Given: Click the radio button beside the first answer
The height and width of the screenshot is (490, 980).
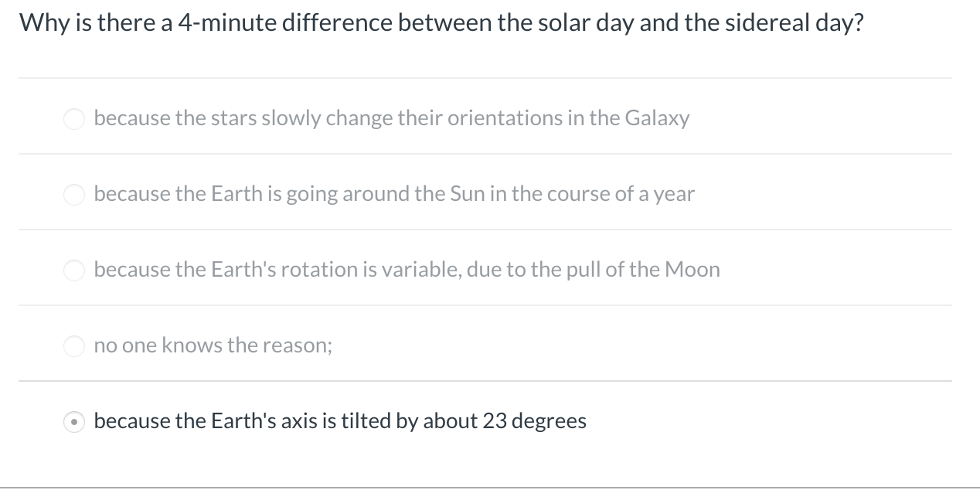Looking at the screenshot, I should tap(74, 119).
